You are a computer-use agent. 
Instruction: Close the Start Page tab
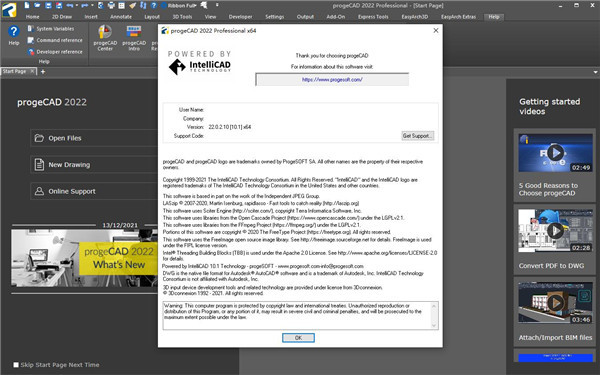(x=33, y=71)
